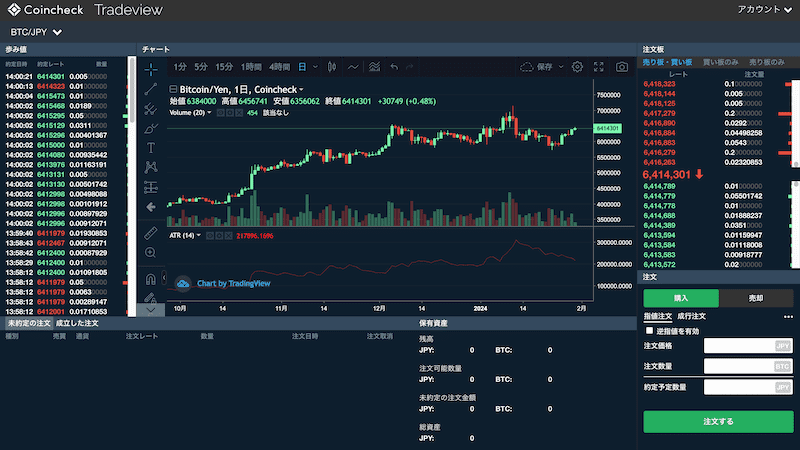The height and width of the screenshot is (450, 800).
Task: Open the BTC/JPY pair dropdown
Action: point(36,32)
